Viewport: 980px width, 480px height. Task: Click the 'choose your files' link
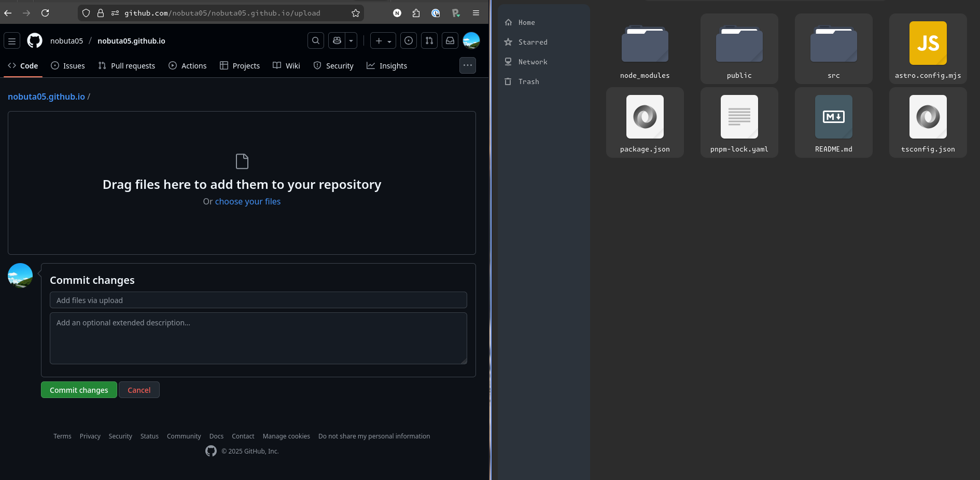248,201
